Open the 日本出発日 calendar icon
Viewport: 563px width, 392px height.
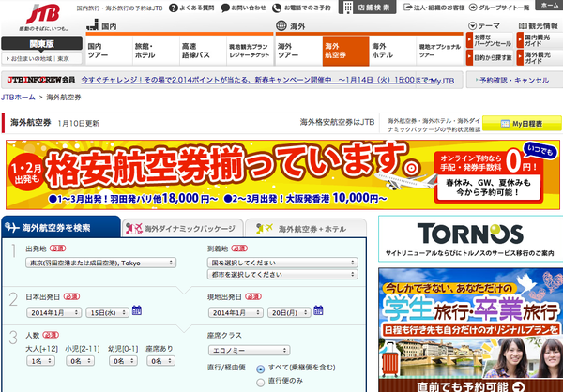pyautogui.click(x=137, y=310)
